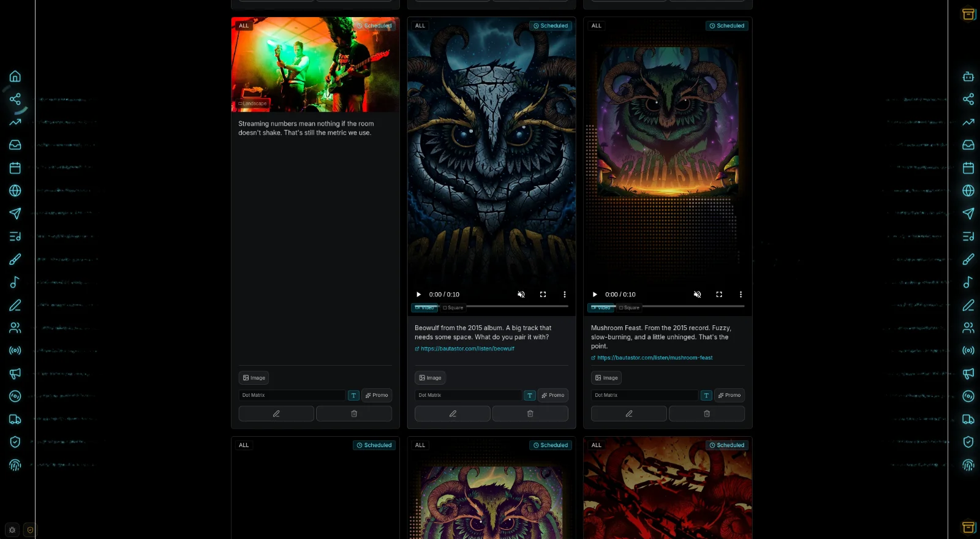Click the Scheduled badge on the Beowulf card
The width and height of the screenshot is (980, 539).
(x=551, y=26)
